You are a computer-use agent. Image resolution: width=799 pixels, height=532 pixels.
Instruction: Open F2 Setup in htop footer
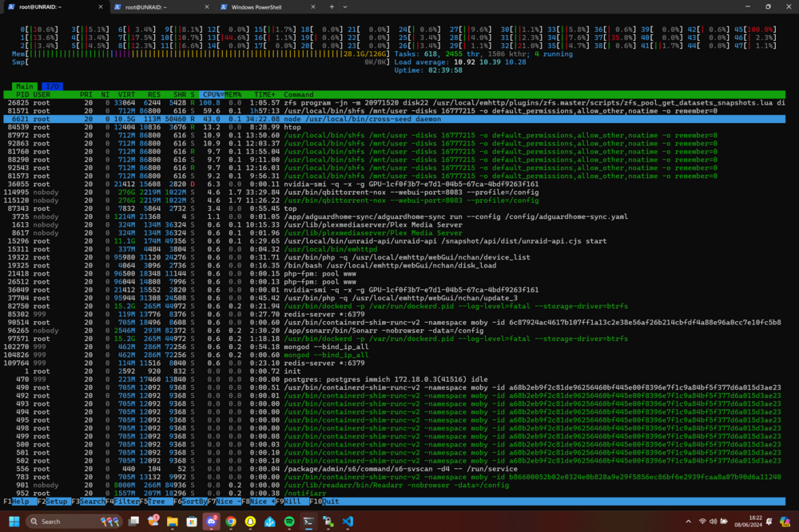pos(54,502)
